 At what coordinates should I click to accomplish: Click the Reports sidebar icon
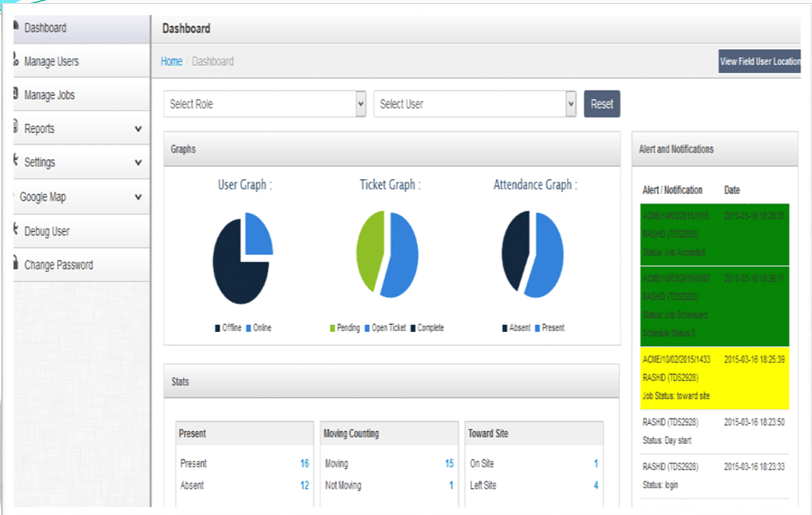[x=16, y=127]
